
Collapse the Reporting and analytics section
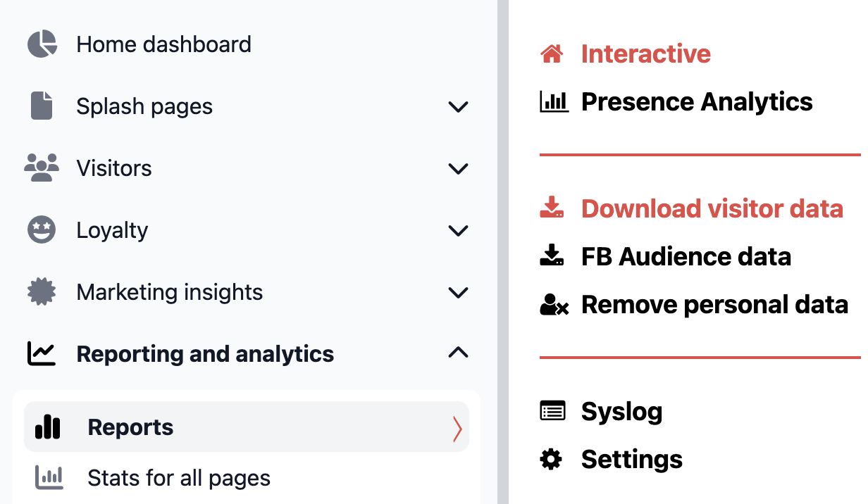coord(459,353)
